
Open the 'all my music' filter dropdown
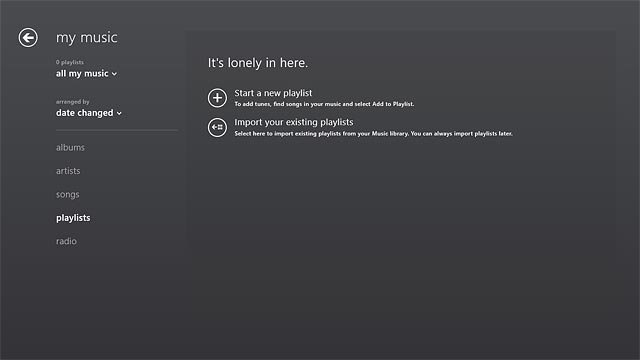pyautogui.click(x=87, y=73)
